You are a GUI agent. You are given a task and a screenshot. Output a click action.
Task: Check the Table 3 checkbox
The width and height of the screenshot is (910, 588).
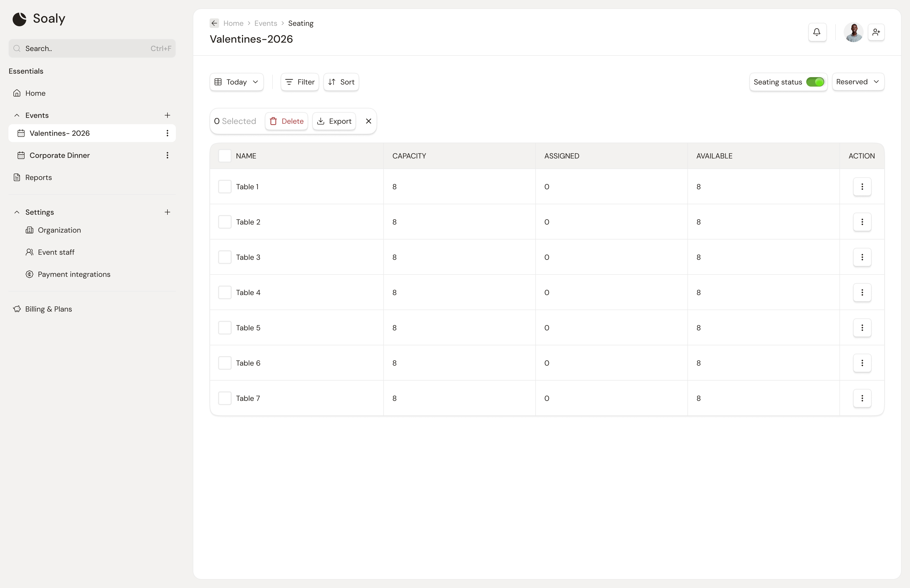tap(225, 257)
